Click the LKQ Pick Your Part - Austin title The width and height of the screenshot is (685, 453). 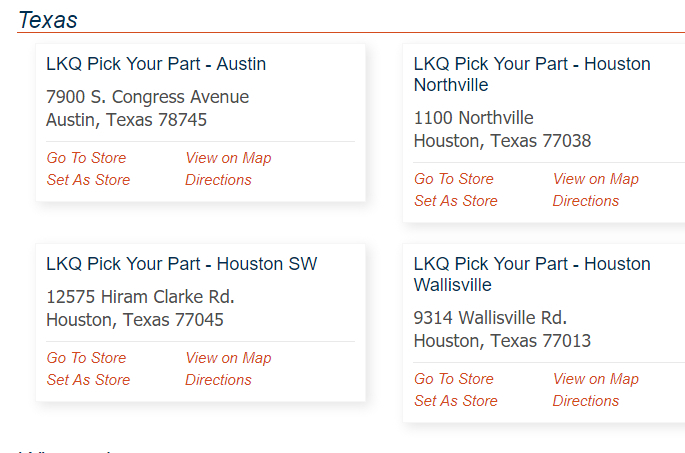(156, 64)
